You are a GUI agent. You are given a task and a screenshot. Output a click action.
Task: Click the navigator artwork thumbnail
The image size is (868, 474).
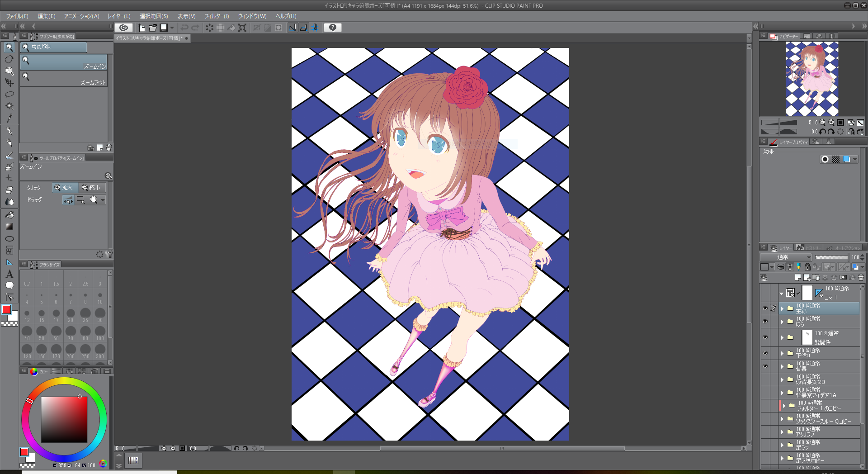click(x=811, y=79)
